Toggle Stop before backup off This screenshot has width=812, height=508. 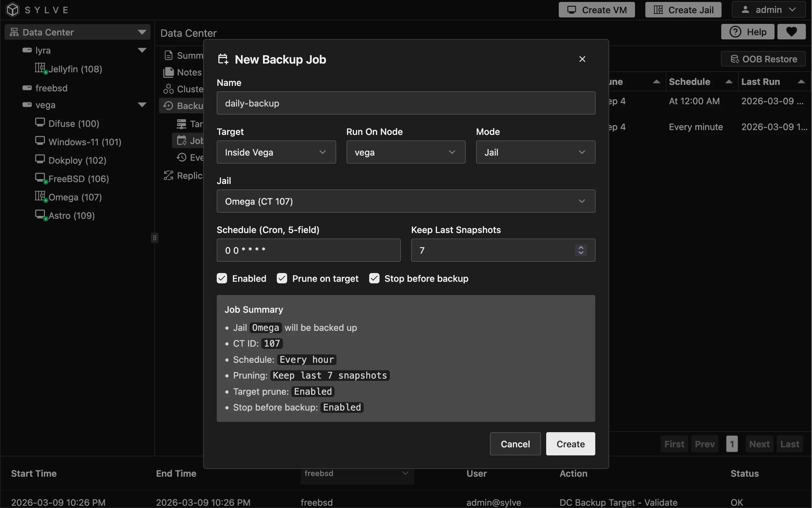click(x=374, y=278)
